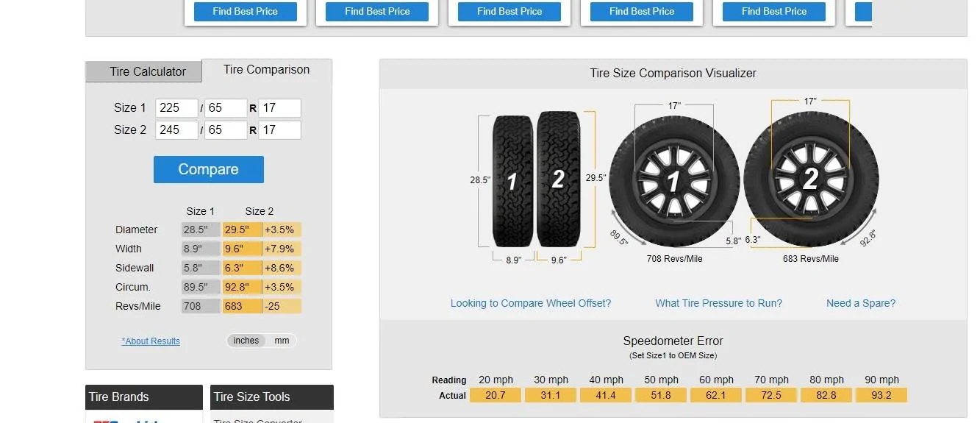Click tire 2 tread front-view image

[558, 179]
